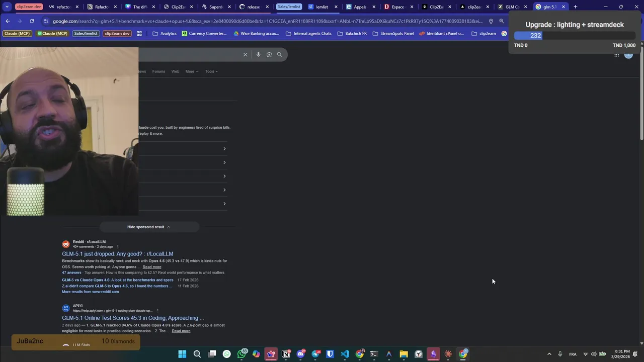Open new tab with plus button
The image size is (644, 362).
pyautogui.click(x=576, y=7)
